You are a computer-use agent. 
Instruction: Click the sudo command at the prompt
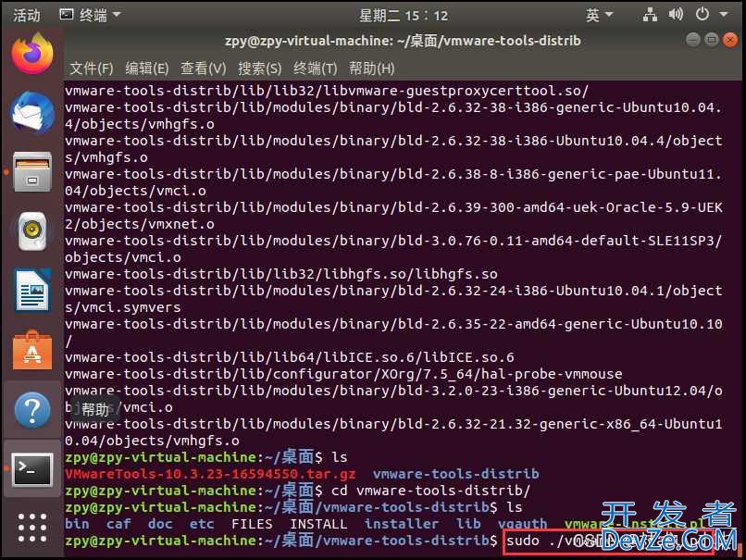coord(609,541)
